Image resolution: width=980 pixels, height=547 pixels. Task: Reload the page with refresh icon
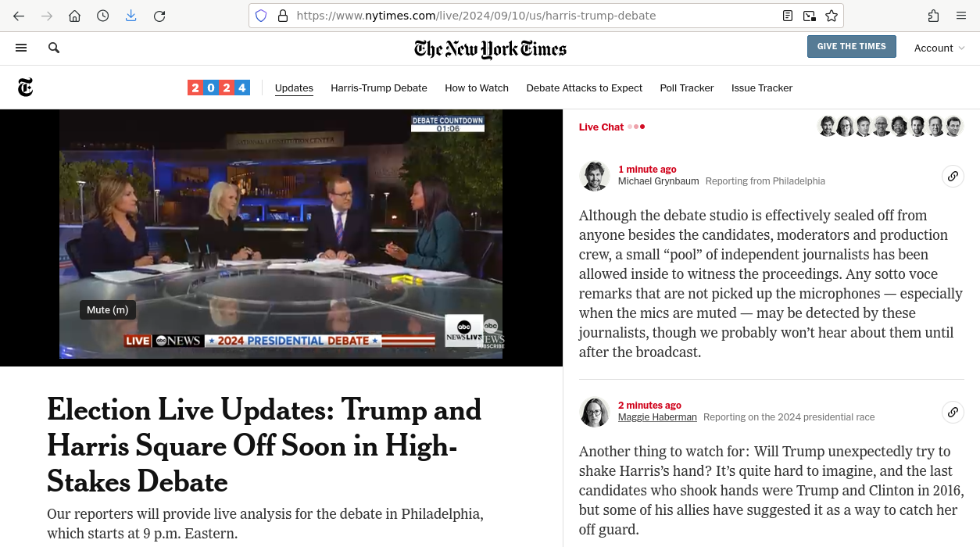(159, 16)
